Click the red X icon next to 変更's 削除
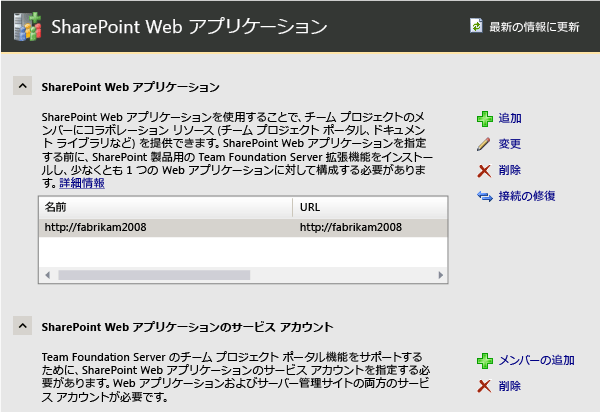Image resolution: width=600 pixels, height=412 pixels. coord(484,171)
